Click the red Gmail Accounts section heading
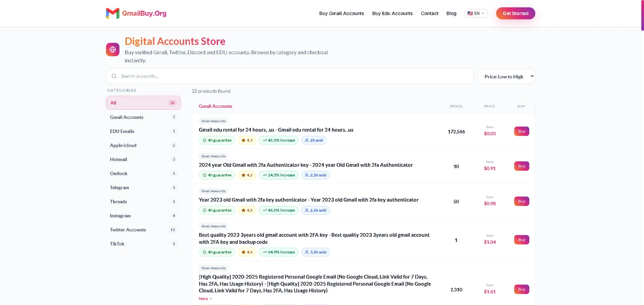644x305 pixels. (x=215, y=106)
